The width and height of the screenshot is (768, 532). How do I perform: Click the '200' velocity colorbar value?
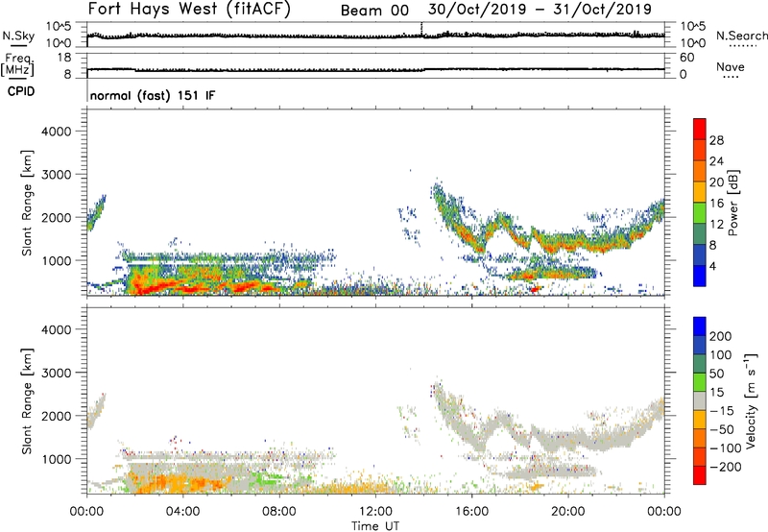[720, 336]
